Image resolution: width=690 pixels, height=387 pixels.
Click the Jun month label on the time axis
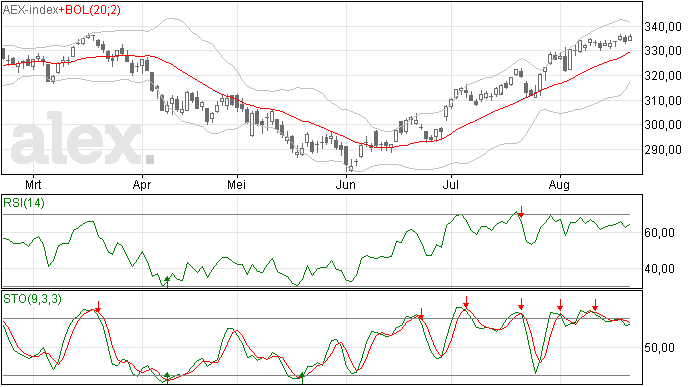point(345,185)
